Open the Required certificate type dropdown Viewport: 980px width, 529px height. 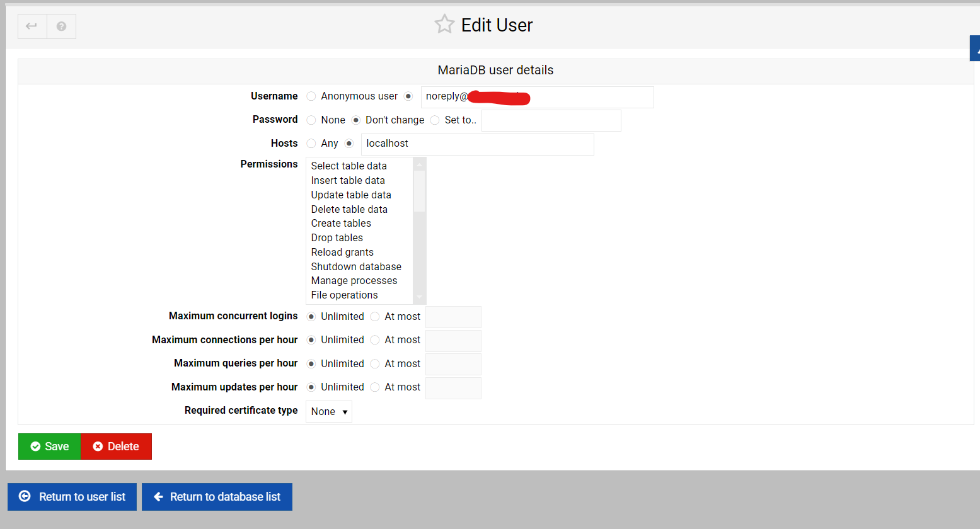tap(328, 412)
